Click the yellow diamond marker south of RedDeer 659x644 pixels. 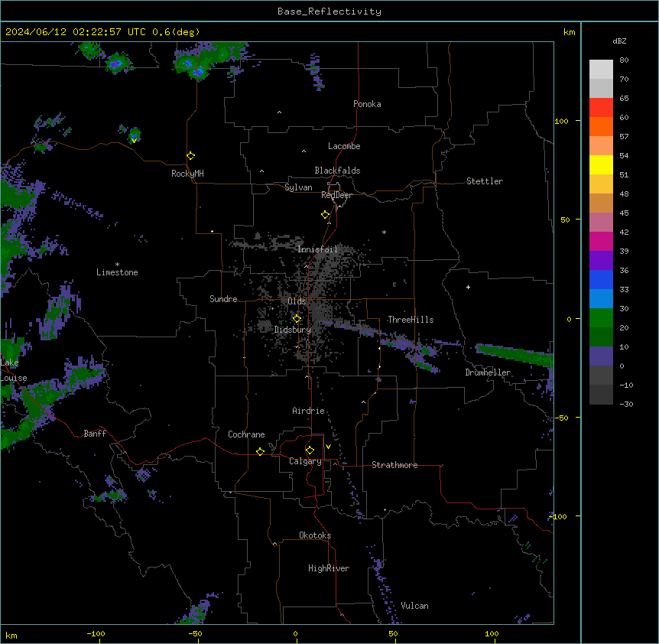(325, 215)
